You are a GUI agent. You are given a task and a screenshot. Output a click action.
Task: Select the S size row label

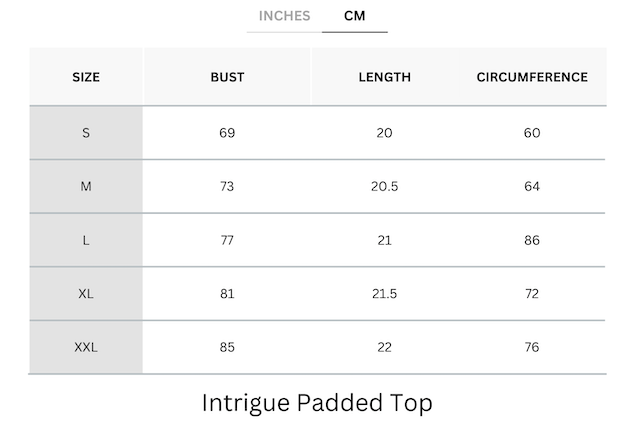86,133
